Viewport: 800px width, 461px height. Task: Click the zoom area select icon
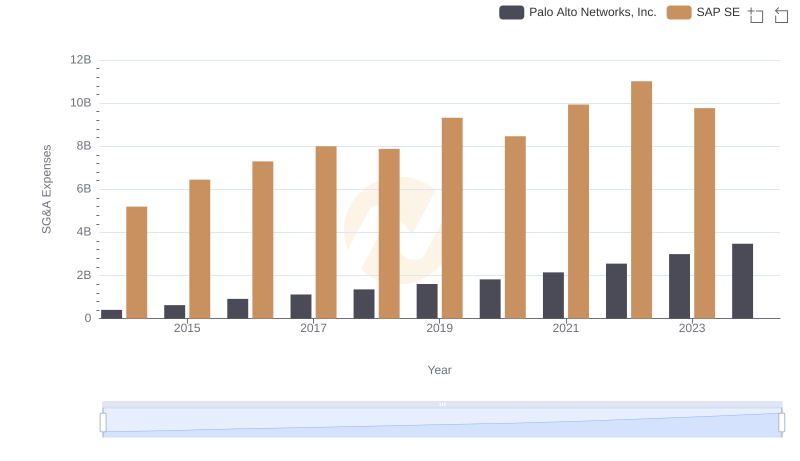(756, 15)
